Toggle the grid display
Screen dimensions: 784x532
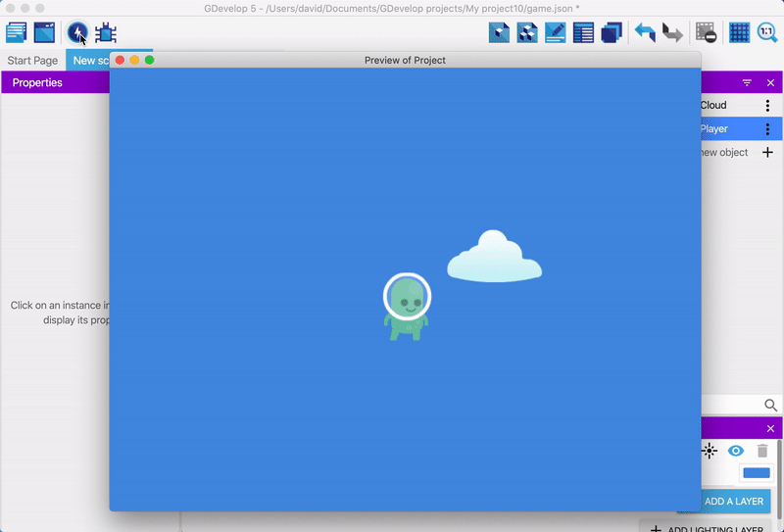click(x=740, y=32)
